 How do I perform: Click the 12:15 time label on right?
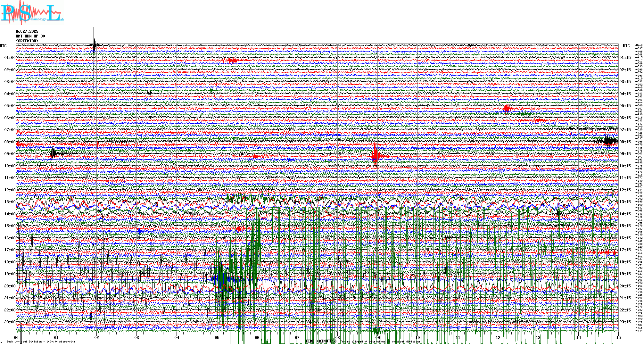click(625, 190)
